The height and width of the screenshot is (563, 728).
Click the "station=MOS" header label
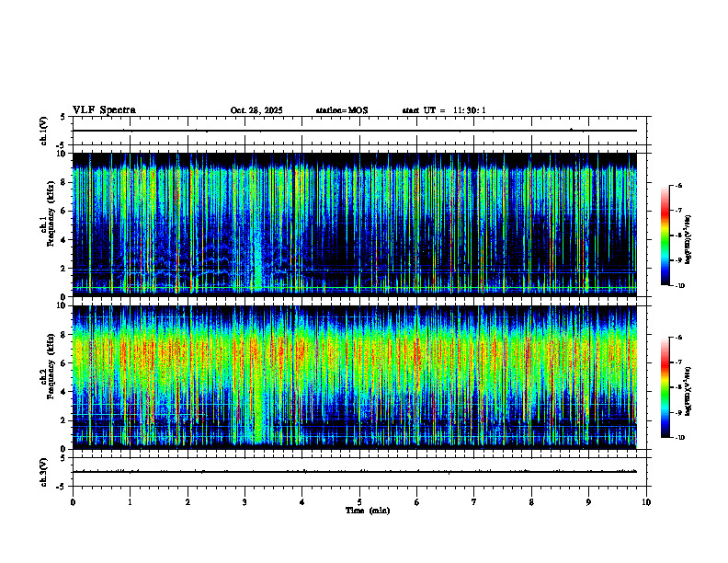click(x=342, y=110)
